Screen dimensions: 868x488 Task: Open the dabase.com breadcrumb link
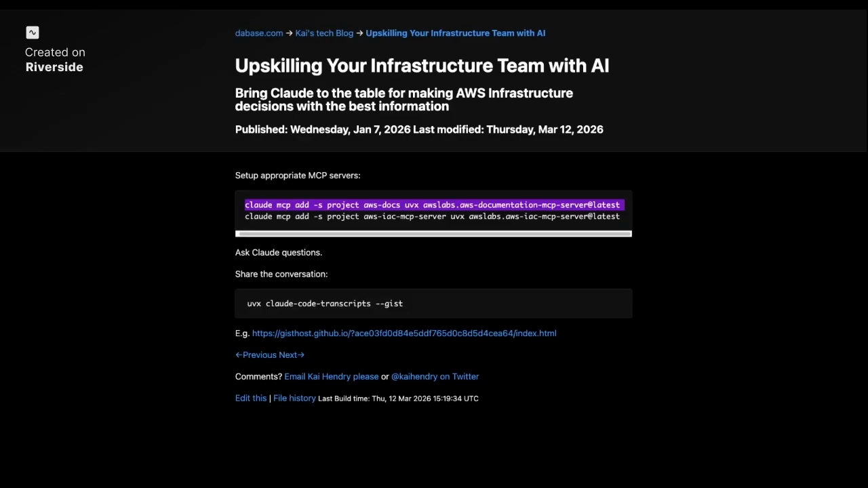click(258, 33)
